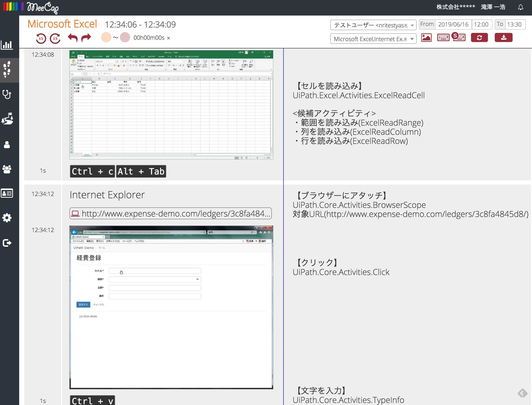The width and height of the screenshot is (532, 405).
Task: Click the Internet Explorer heading
Action: (x=107, y=195)
